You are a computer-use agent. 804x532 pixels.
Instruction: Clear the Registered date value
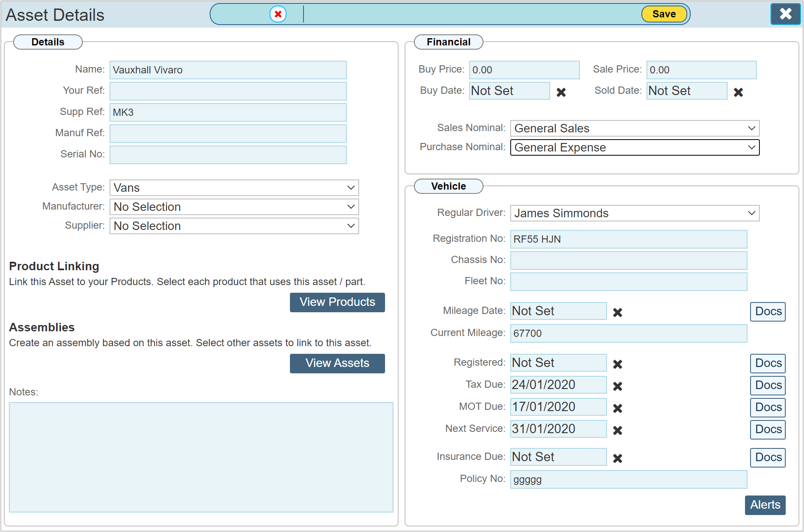click(618, 364)
